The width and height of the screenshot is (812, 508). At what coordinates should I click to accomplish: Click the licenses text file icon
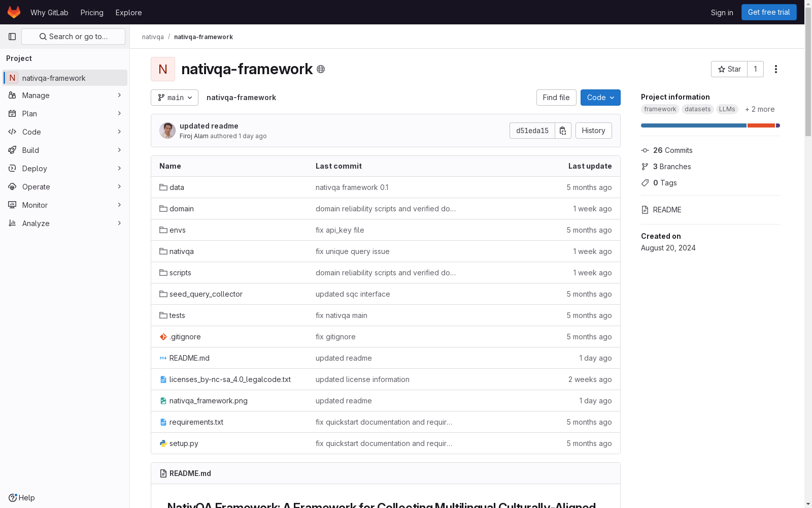[x=163, y=379]
